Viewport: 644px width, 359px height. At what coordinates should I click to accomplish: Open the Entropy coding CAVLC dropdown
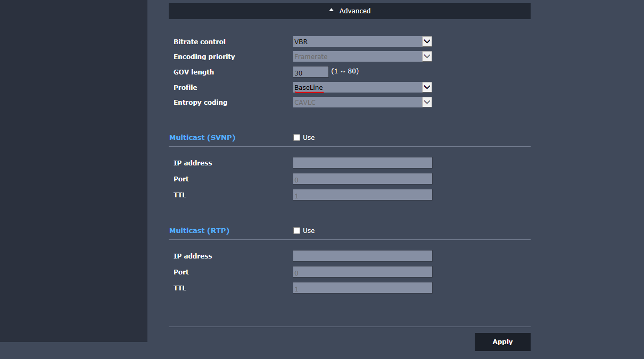(362, 102)
